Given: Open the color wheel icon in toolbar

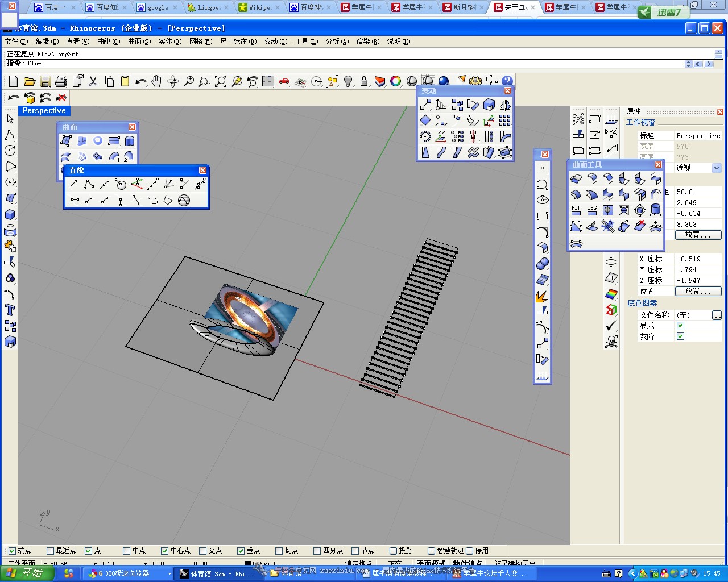Looking at the screenshot, I should coord(396,81).
